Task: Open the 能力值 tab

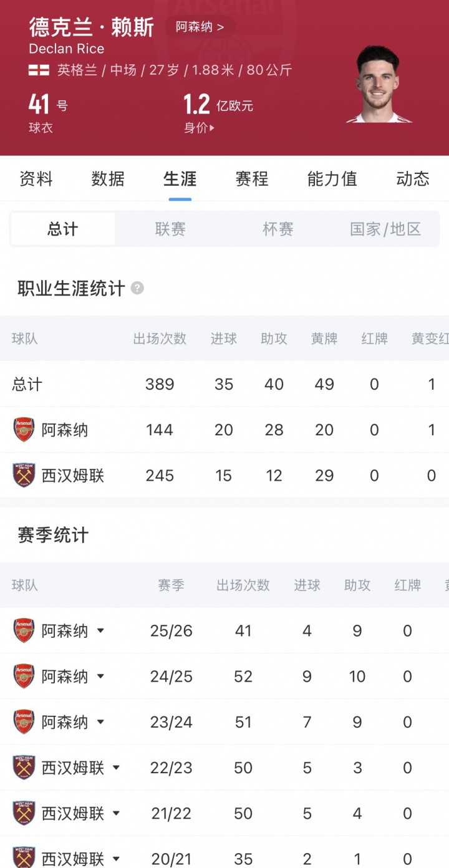Action: coord(332,179)
